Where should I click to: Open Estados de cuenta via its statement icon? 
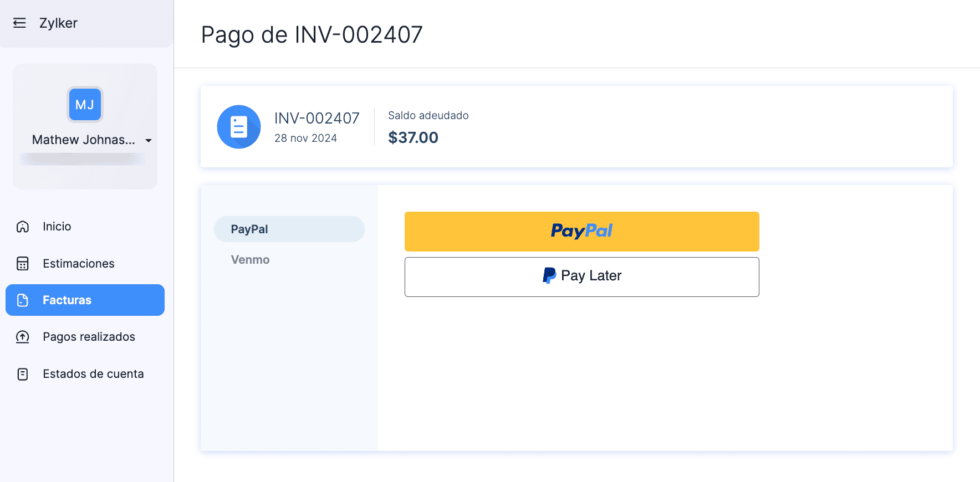pos(22,373)
